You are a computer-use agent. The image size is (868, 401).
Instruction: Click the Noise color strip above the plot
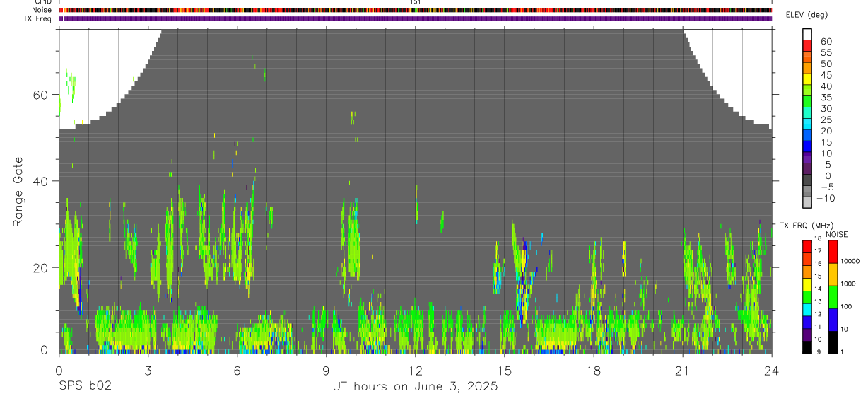(x=415, y=10)
